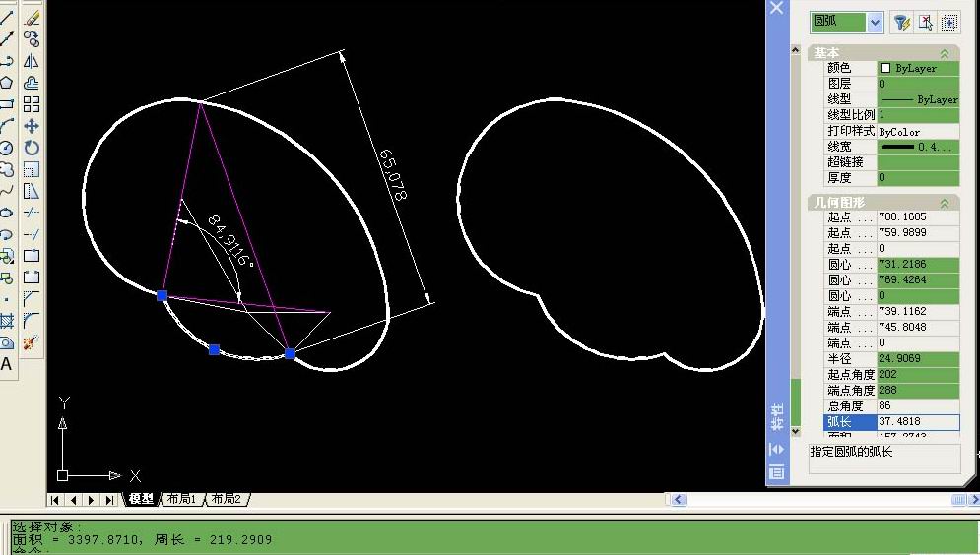This screenshot has width=980, height=555.
Task: Select the Rotate tool
Action: pos(32,148)
